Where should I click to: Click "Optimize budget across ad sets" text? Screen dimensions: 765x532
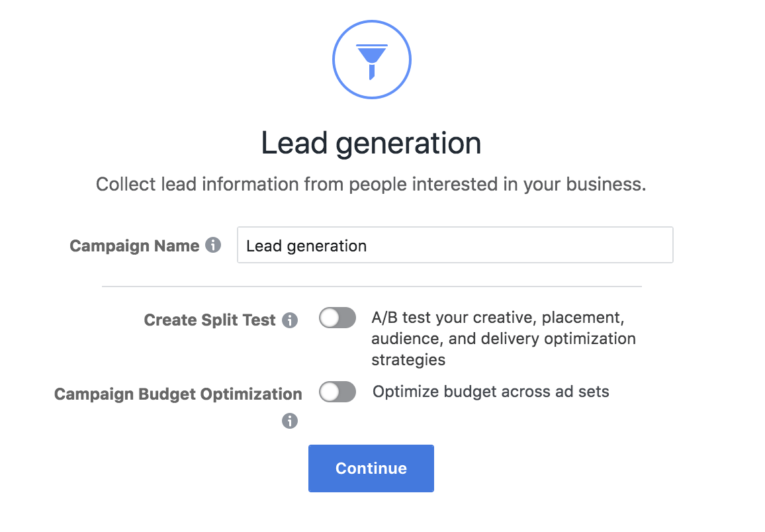(490, 392)
